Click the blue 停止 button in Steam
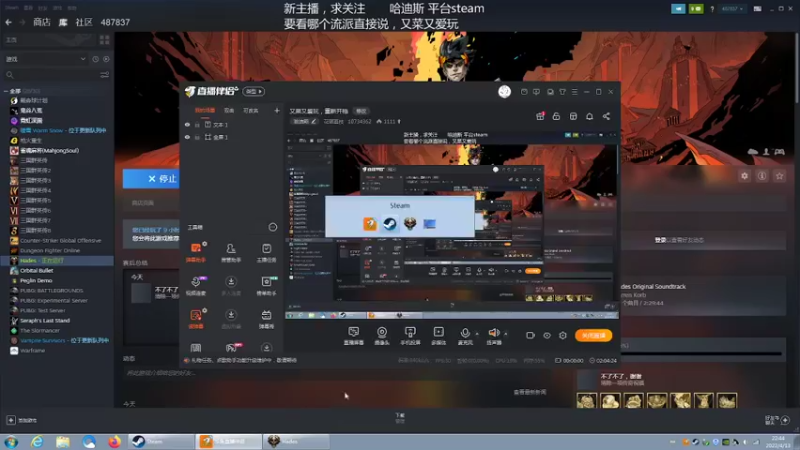Image resolution: width=800 pixels, height=450 pixels. pos(151,179)
